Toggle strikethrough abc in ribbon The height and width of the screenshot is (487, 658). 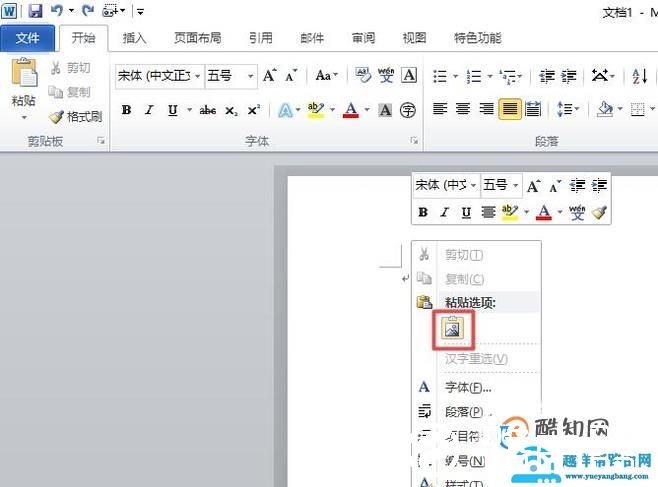pyautogui.click(x=208, y=110)
